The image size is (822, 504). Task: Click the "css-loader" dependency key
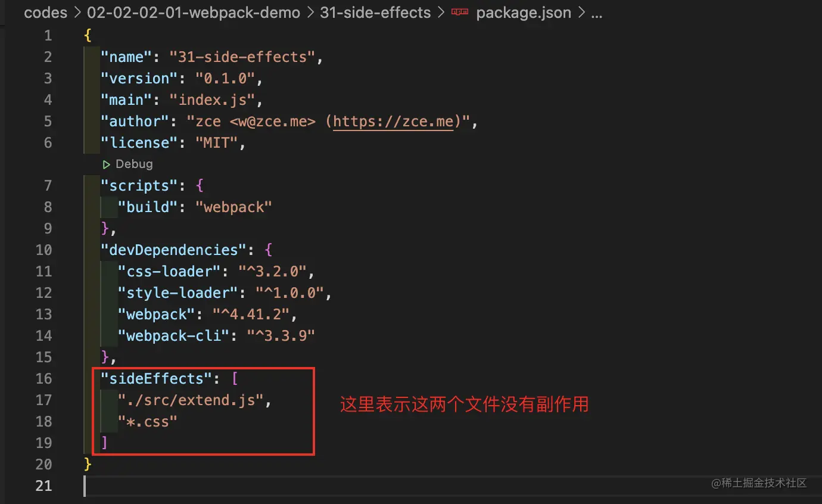pyautogui.click(x=169, y=272)
